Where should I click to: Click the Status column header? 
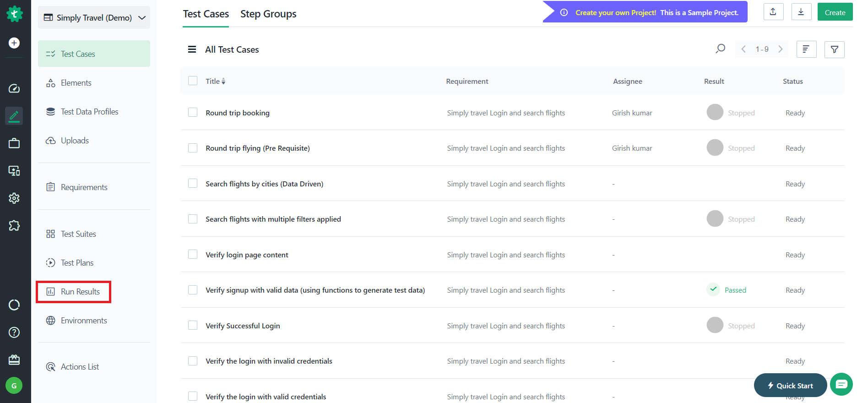click(792, 81)
